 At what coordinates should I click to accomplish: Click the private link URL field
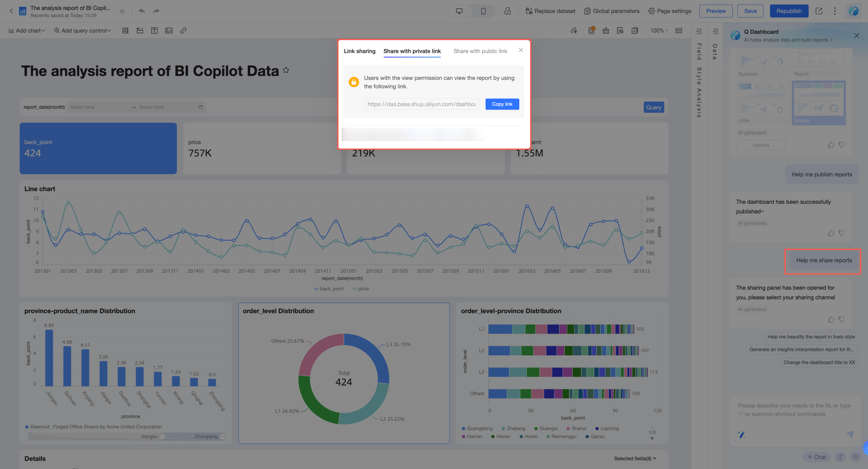(x=421, y=104)
